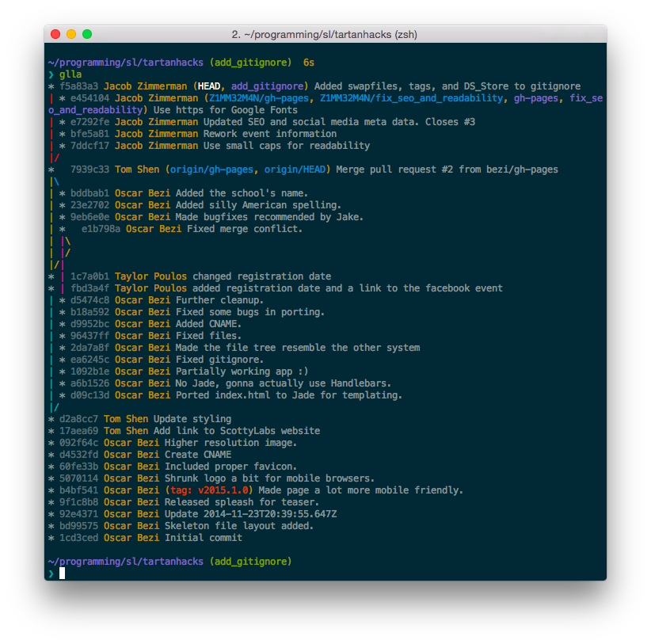Click 'Made bugfixes recommended by Jake.'
The height and width of the screenshot is (644, 651).
tap(270, 217)
